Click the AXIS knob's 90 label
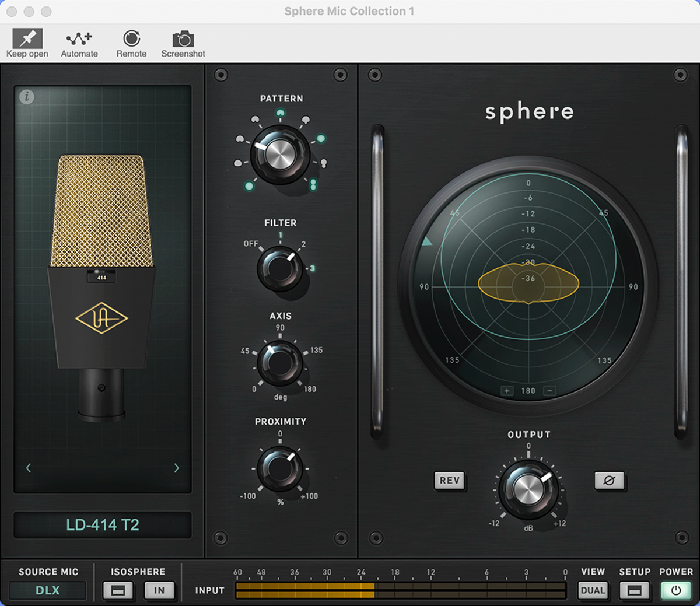Image resolution: width=700 pixels, height=606 pixels. [x=280, y=328]
